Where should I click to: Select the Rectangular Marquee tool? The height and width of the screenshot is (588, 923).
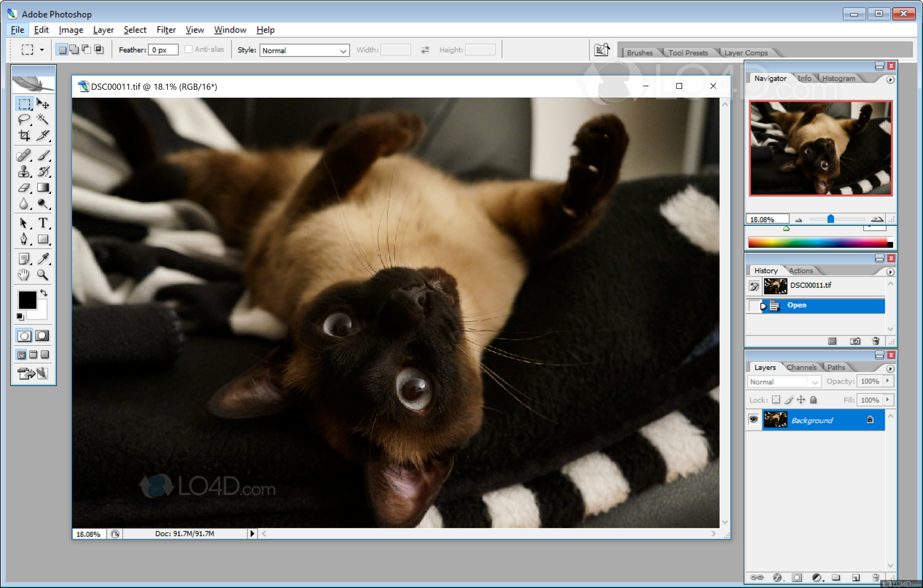pyautogui.click(x=24, y=103)
